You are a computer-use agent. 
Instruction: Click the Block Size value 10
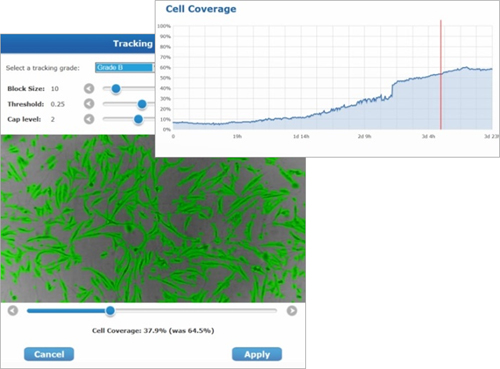click(55, 89)
